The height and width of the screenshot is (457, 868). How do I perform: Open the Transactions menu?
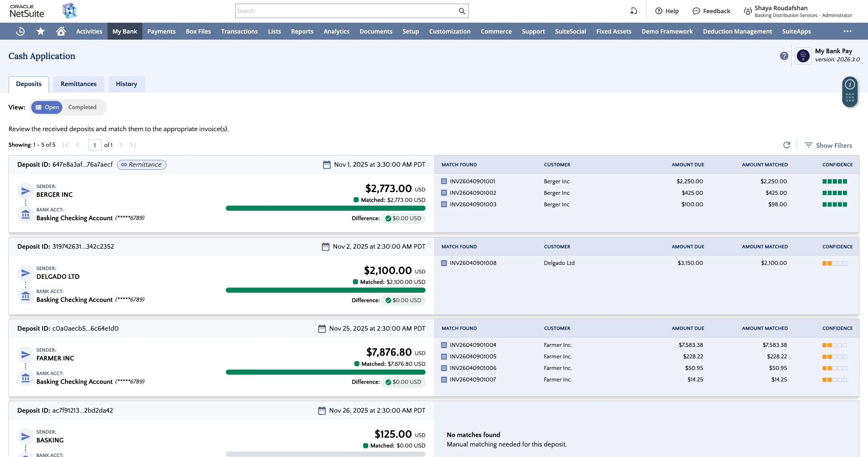239,31
